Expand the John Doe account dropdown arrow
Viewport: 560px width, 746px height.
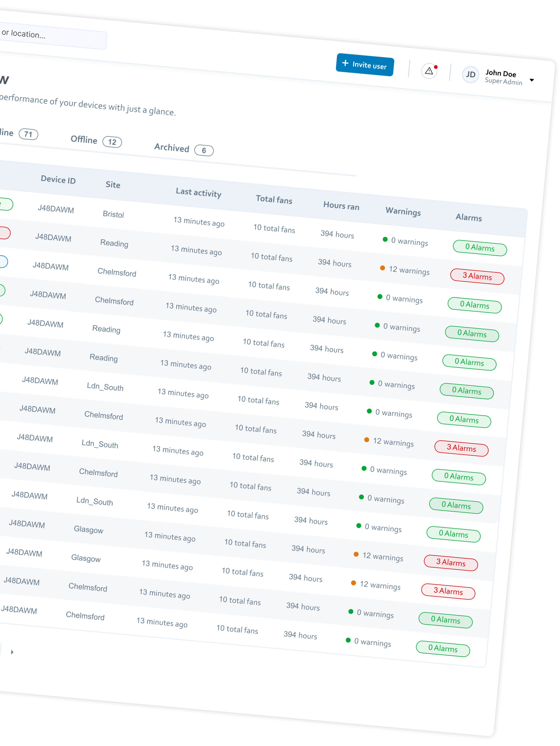pos(532,80)
